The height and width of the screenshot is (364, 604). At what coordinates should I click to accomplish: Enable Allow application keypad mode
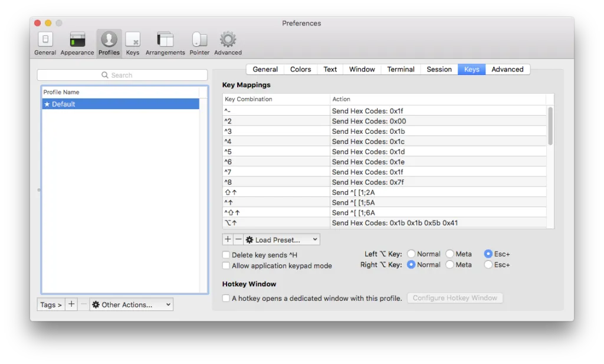(x=226, y=265)
